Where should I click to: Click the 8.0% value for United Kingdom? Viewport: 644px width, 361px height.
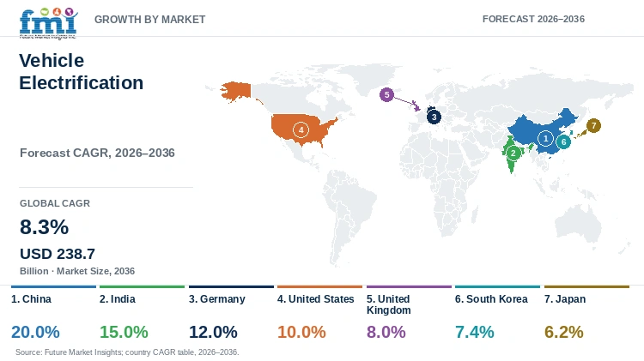(386, 332)
